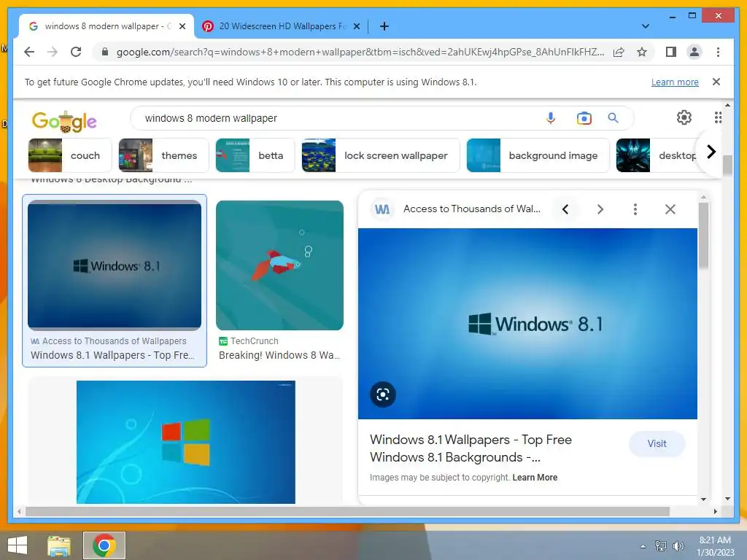Filter by background image chip
Screen dimensions: 747x560
coord(538,155)
